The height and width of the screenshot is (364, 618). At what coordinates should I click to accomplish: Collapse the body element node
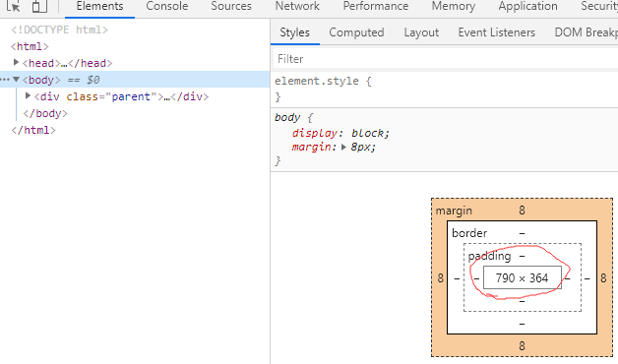click(16, 79)
